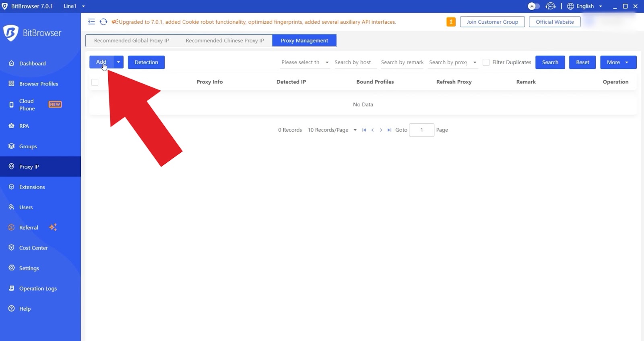The width and height of the screenshot is (644, 341).
Task: Focus the Search by remark field
Action: tap(402, 62)
